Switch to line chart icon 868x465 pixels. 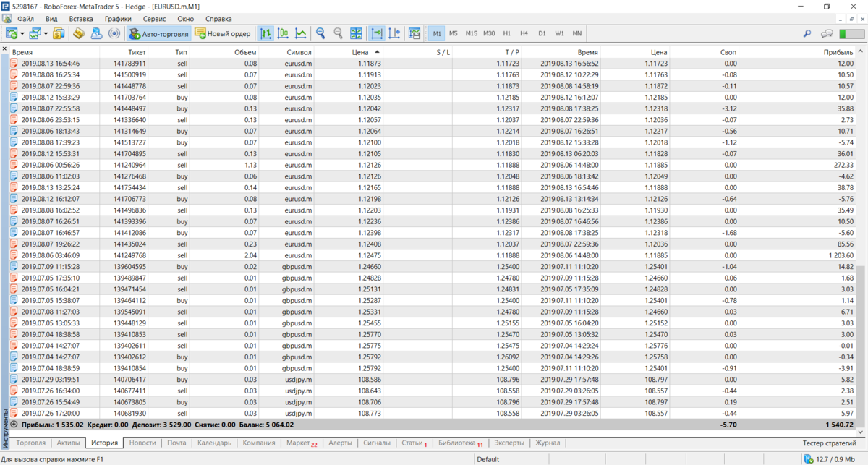(x=301, y=33)
